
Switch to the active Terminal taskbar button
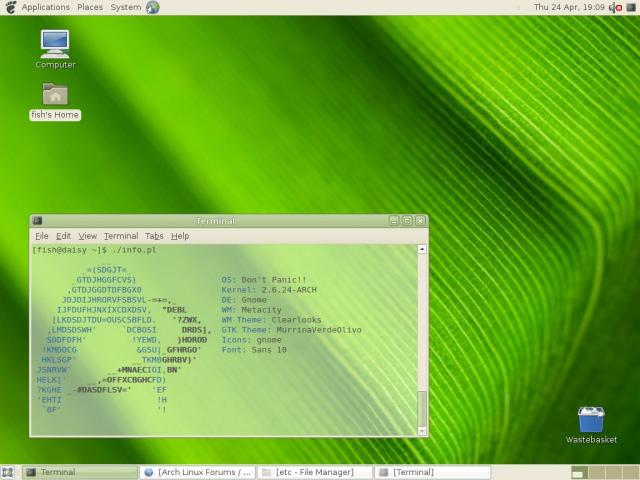(80, 472)
